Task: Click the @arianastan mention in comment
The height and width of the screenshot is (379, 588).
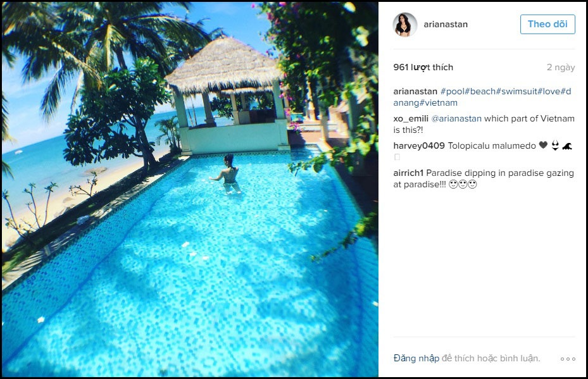Action: click(456, 119)
